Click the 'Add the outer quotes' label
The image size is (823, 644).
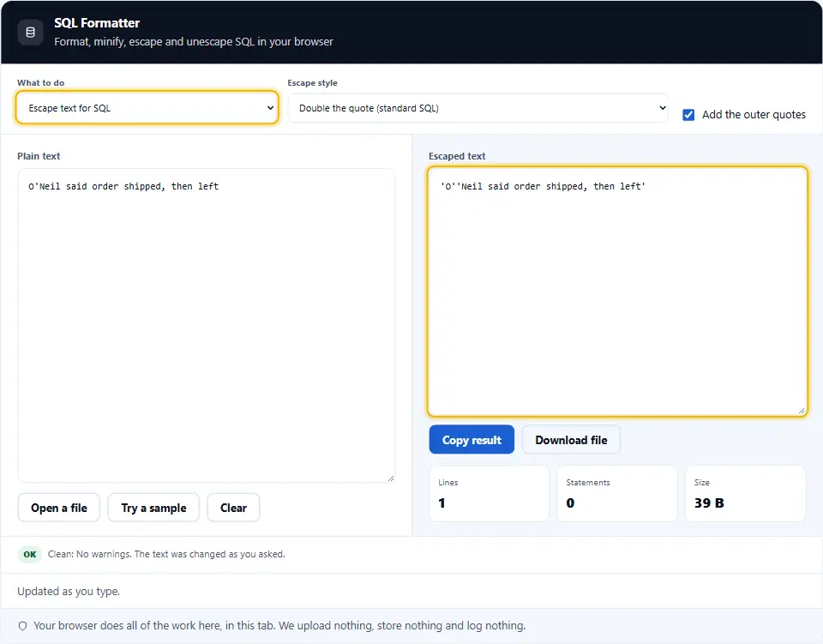754,114
